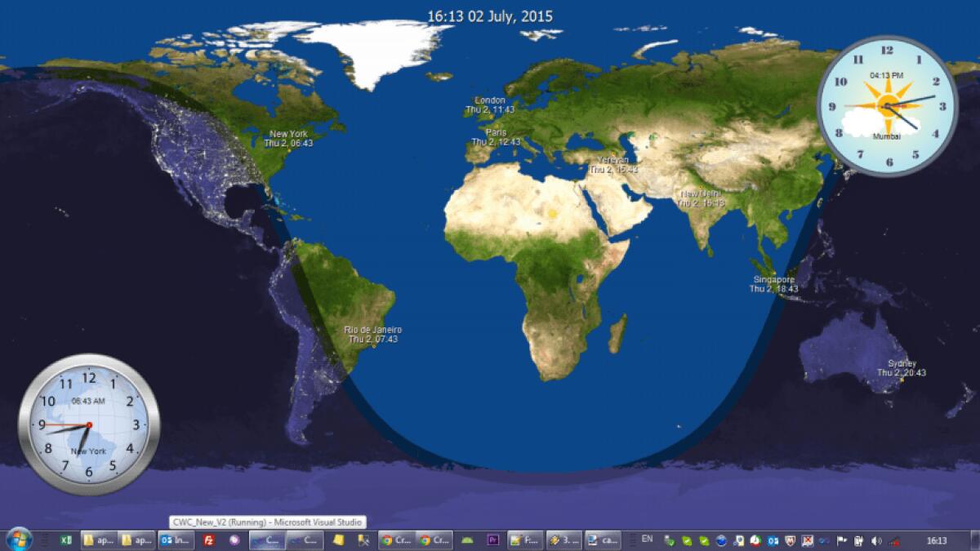The width and height of the screenshot is (980, 551).
Task: Click the London time label on the map
Action: [488, 105]
